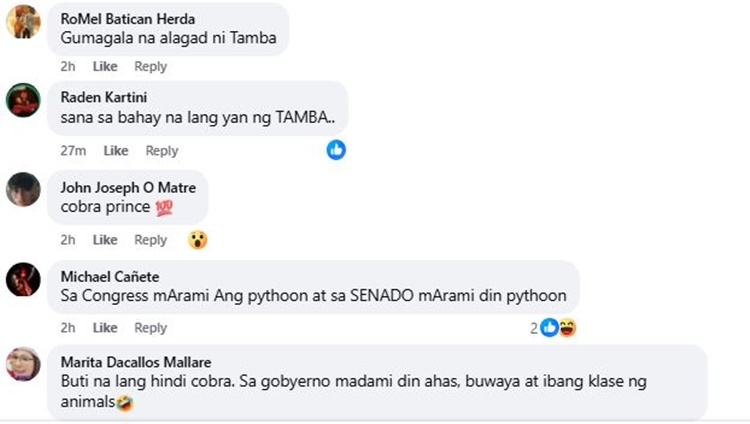Click the haha reaction on Michael Cañete's comment
Viewport: 750px width, 424px height.
click(567, 328)
